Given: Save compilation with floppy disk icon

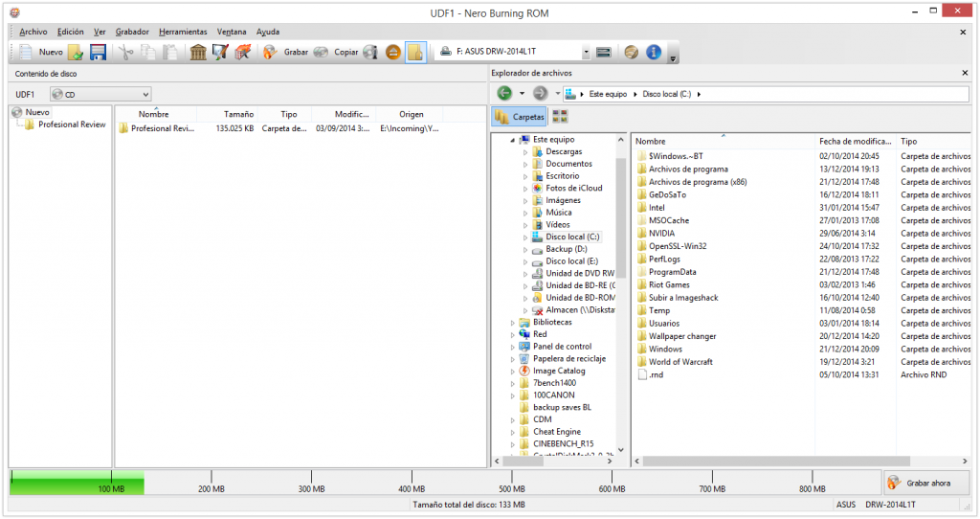Looking at the screenshot, I should 99,52.
